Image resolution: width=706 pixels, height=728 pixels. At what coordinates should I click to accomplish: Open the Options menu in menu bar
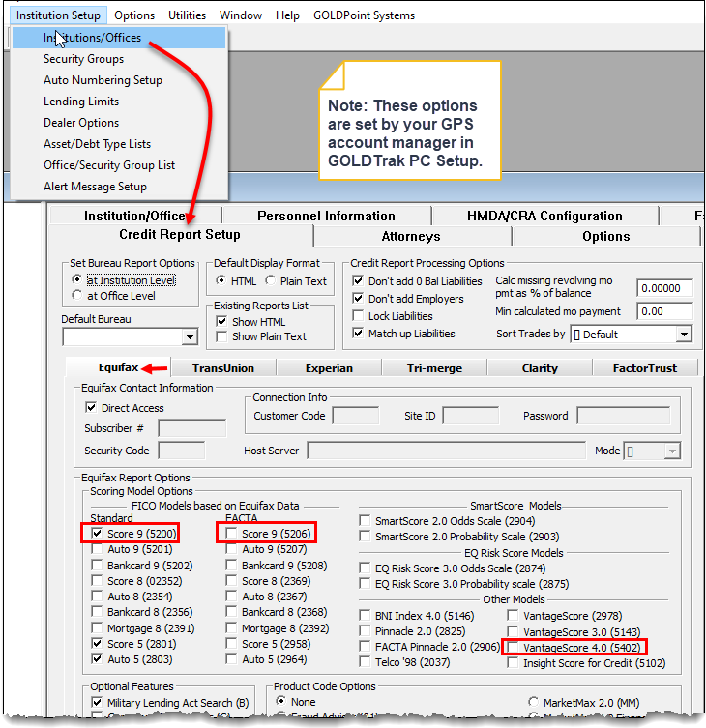coord(134,15)
